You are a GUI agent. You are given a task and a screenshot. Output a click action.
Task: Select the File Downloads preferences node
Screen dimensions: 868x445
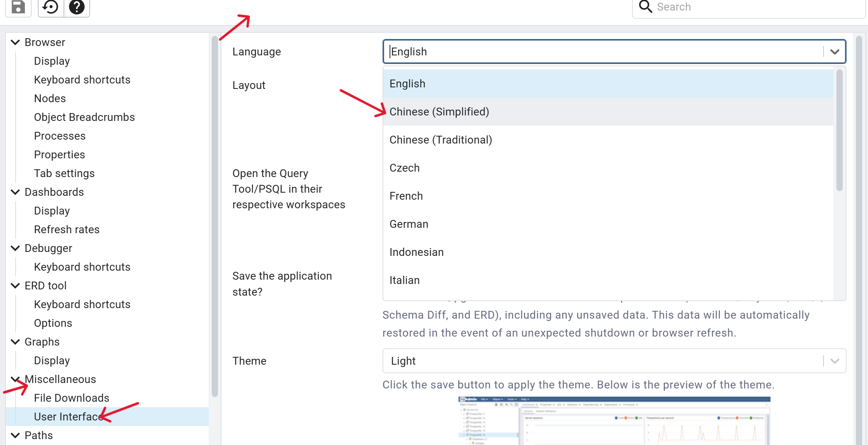[71, 398]
